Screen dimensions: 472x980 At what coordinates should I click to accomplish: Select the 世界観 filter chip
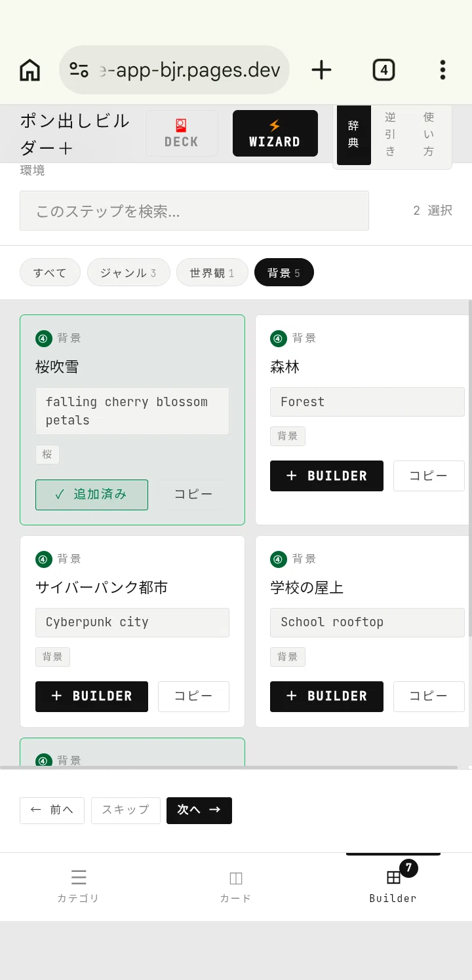(212, 273)
